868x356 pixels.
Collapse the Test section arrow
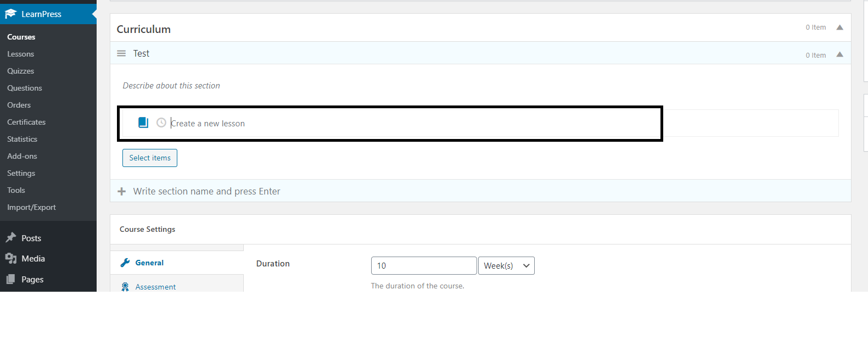tap(839, 54)
